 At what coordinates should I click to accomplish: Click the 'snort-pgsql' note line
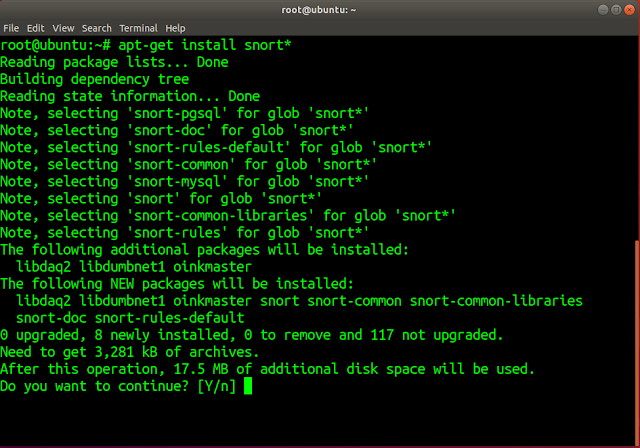pyautogui.click(x=184, y=113)
